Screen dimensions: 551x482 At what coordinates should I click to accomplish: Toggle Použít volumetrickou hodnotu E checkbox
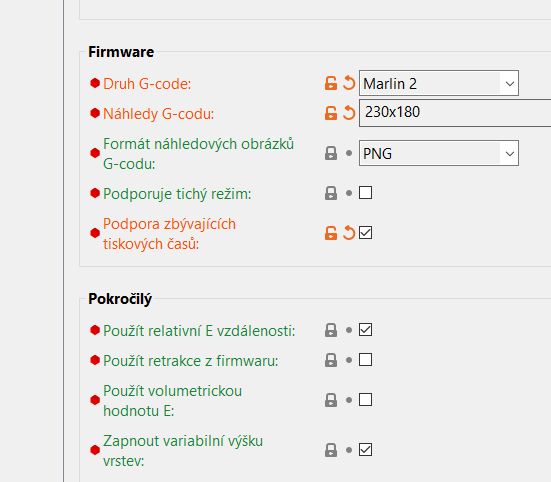pyautogui.click(x=365, y=400)
